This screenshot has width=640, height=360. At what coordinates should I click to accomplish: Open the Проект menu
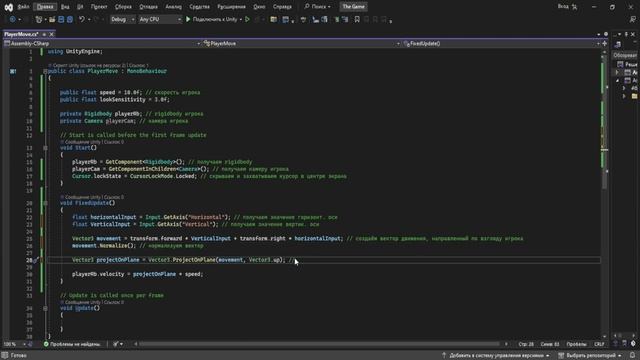click(x=99, y=7)
